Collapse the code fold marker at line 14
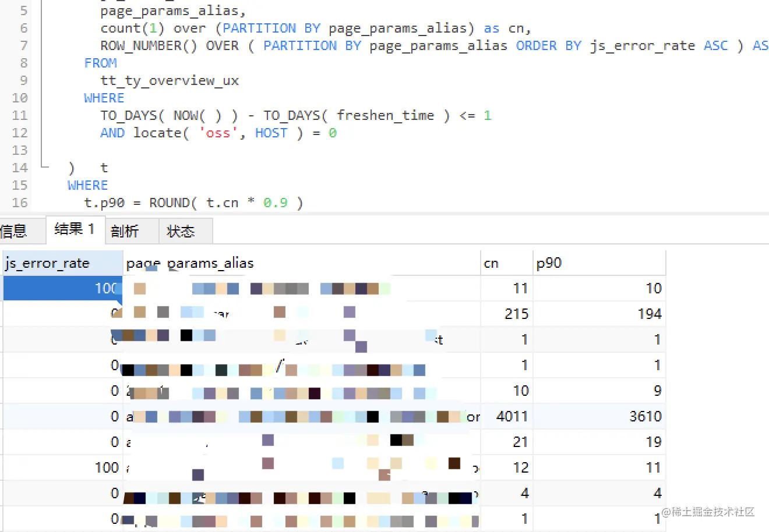Screen dimensions: 769x532 [44, 168]
